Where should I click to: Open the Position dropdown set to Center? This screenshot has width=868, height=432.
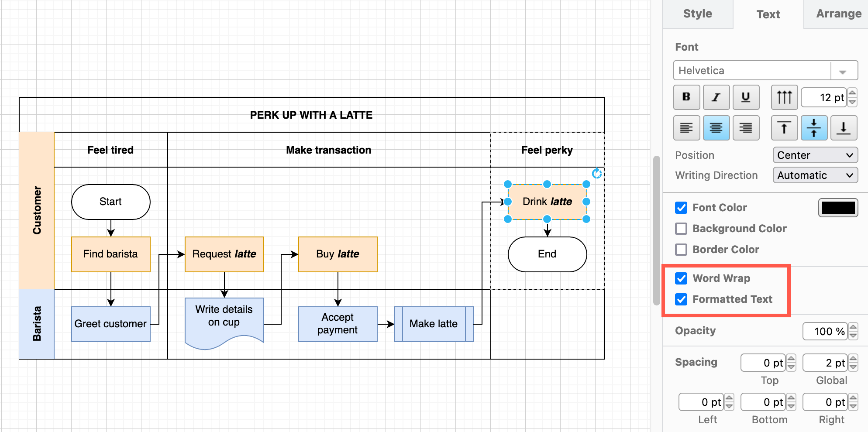click(815, 155)
